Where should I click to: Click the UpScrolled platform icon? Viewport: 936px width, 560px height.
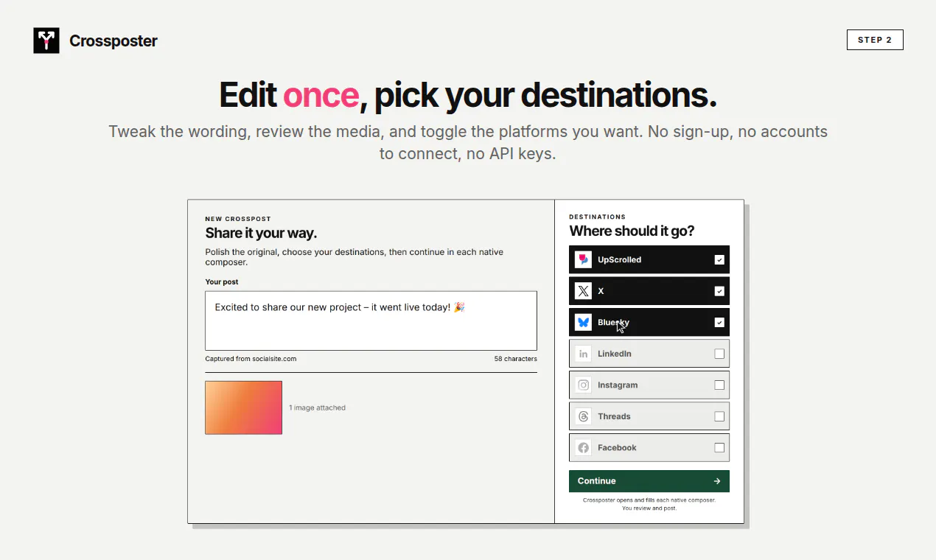[x=584, y=259]
